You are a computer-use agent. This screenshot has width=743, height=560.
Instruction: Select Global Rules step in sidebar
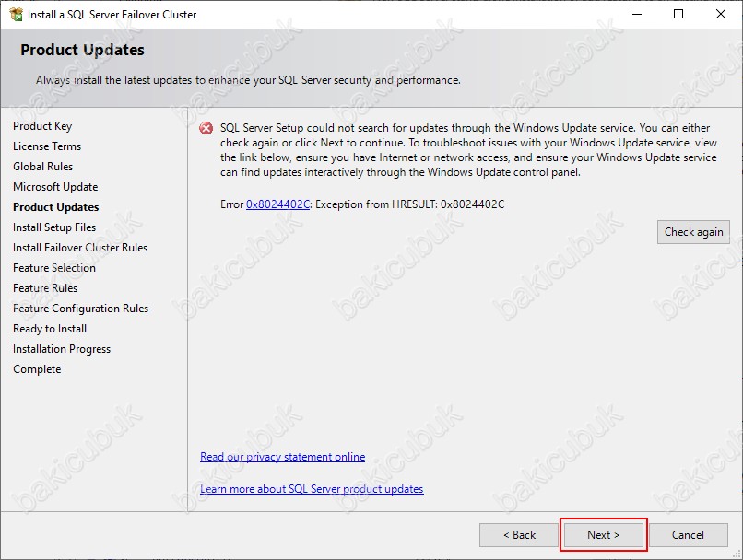(x=43, y=167)
